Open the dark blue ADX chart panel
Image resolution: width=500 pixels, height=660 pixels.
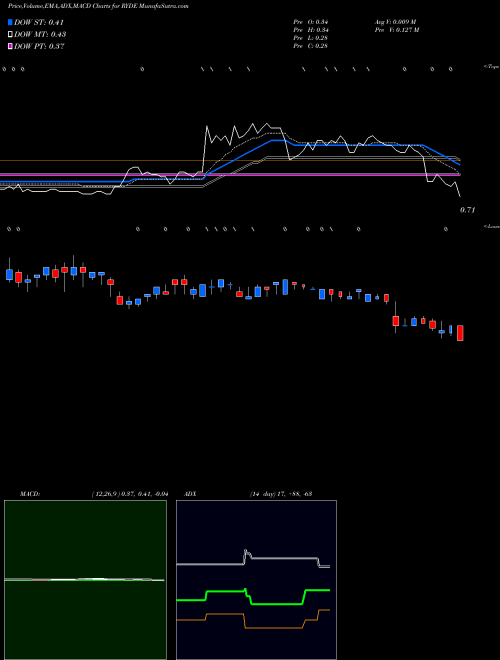tap(256, 580)
